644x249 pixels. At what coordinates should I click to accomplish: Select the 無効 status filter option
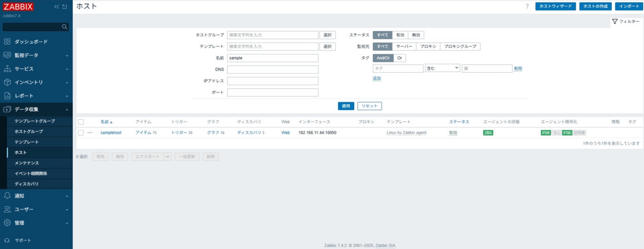pos(416,35)
